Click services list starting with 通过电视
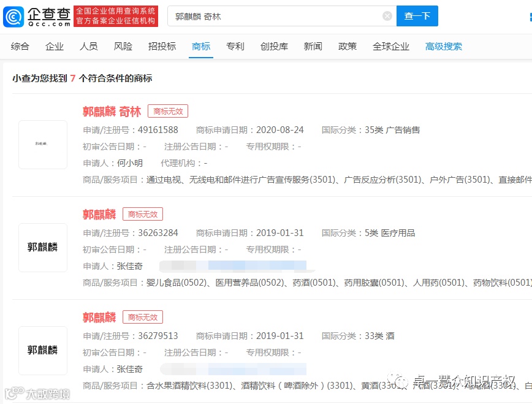Viewport: 532px width, 404px height. point(339,180)
